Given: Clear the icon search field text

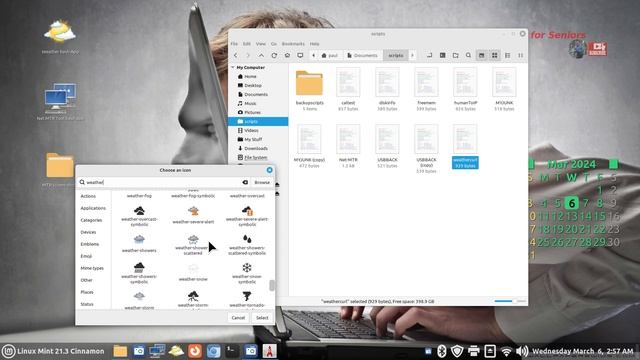Looking at the screenshot, I should click(x=245, y=182).
